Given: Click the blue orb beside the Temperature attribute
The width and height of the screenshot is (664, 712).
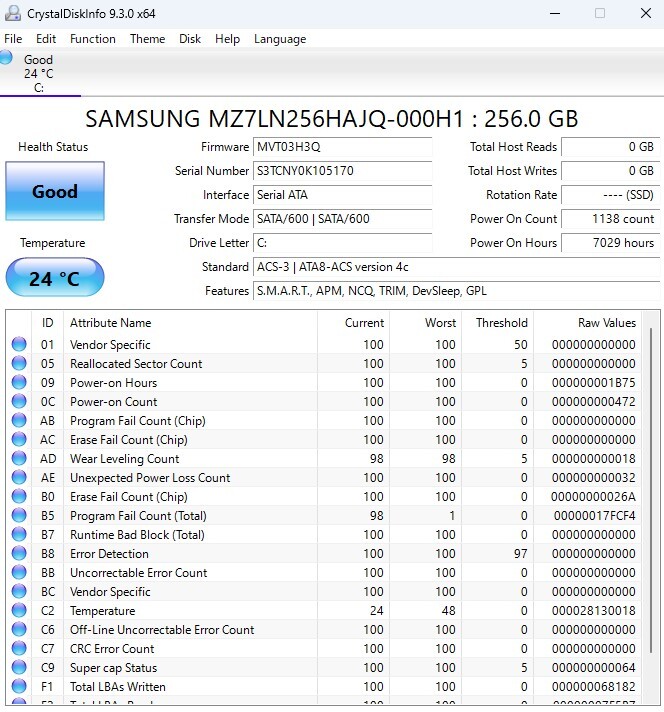Looking at the screenshot, I should [19, 611].
